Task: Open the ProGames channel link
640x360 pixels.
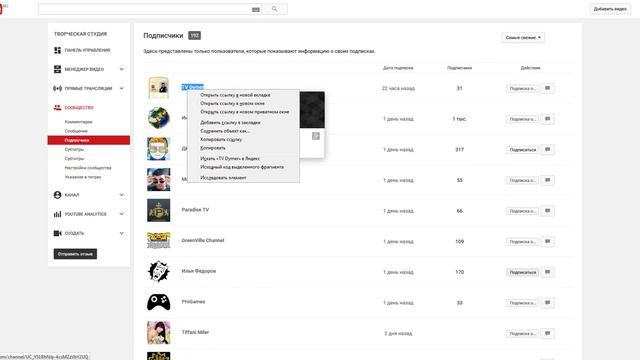Action: click(193, 302)
